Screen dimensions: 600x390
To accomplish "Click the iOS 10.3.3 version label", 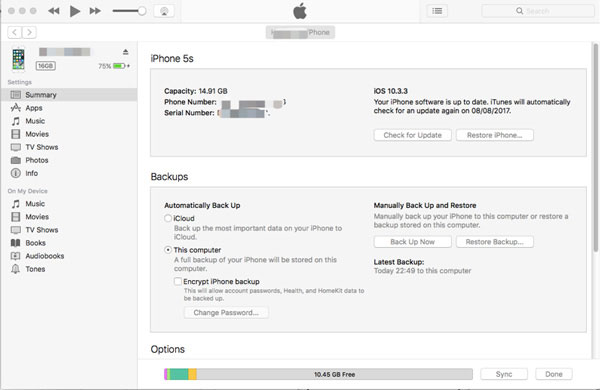I will pos(390,91).
